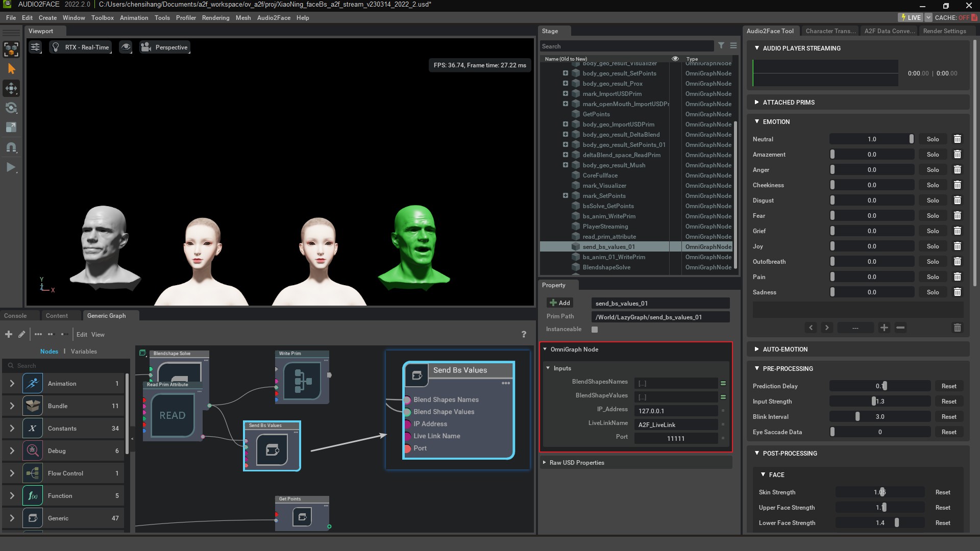Click the Snap magnet tool
This screenshot has width=980, height=551.
11,147
